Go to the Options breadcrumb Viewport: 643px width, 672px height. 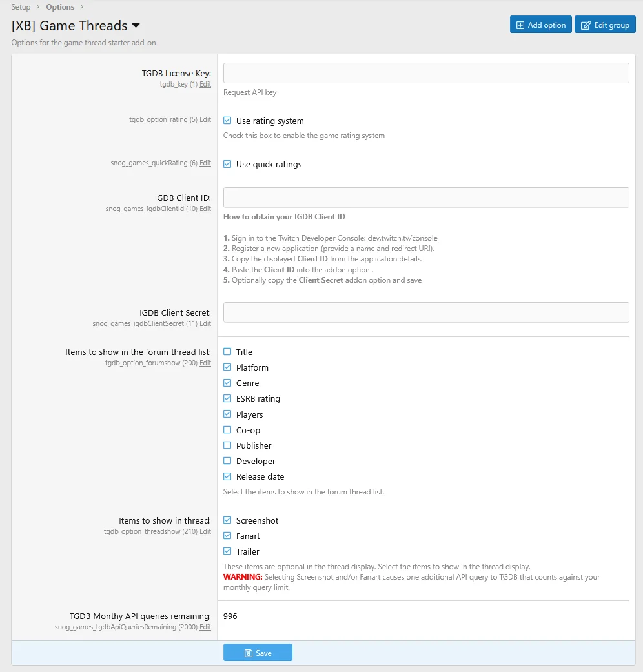tap(60, 7)
